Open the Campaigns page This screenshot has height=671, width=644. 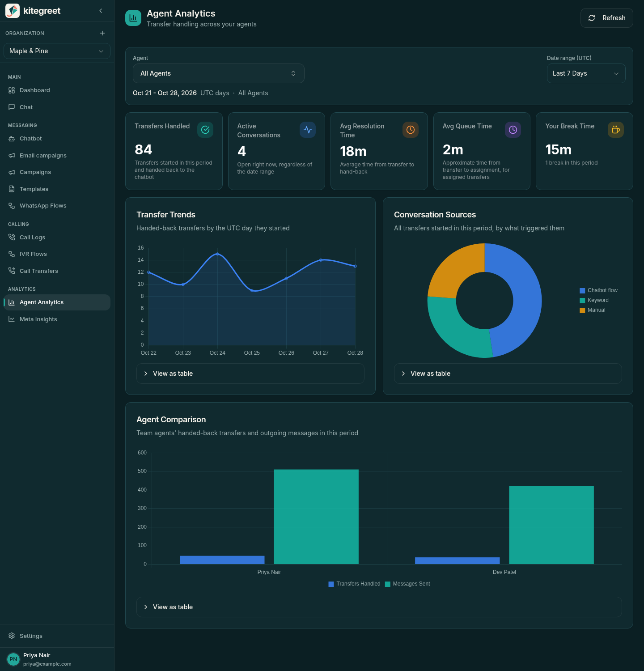57,172
